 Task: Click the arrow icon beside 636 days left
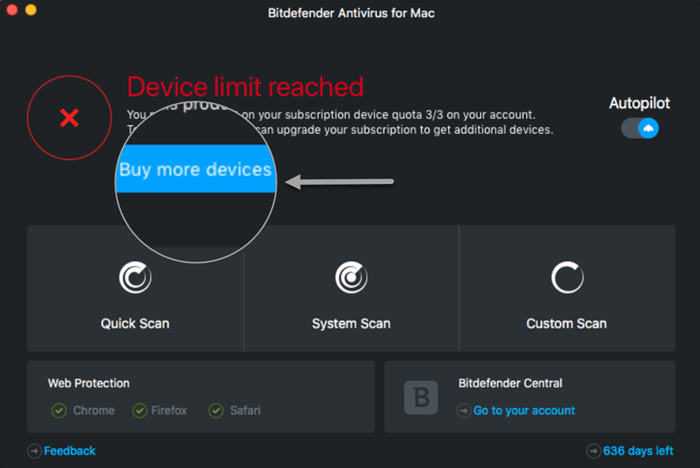(x=593, y=451)
